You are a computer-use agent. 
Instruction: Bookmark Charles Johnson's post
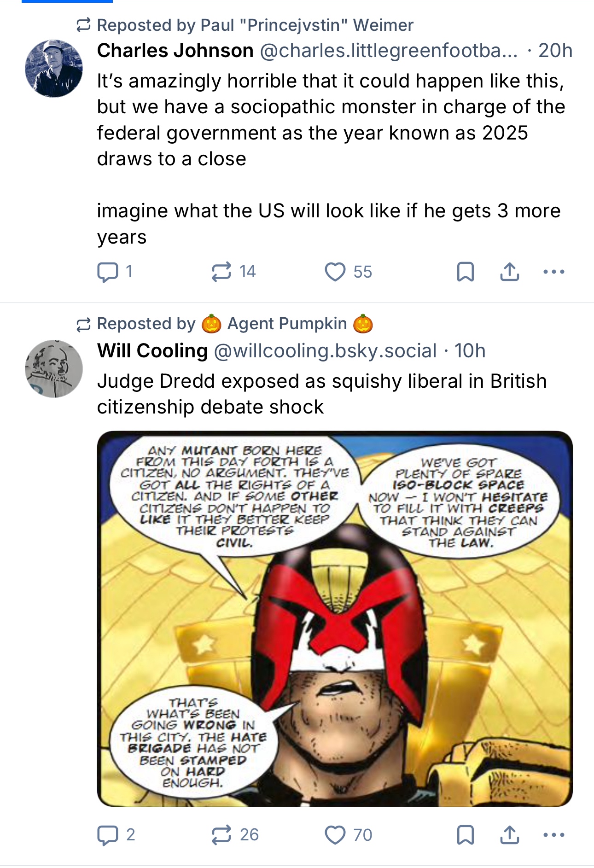[x=465, y=272]
